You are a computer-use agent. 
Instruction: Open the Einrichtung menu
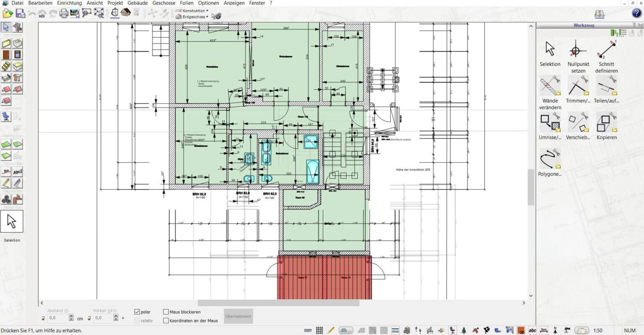pyautogui.click(x=70, y=3)
